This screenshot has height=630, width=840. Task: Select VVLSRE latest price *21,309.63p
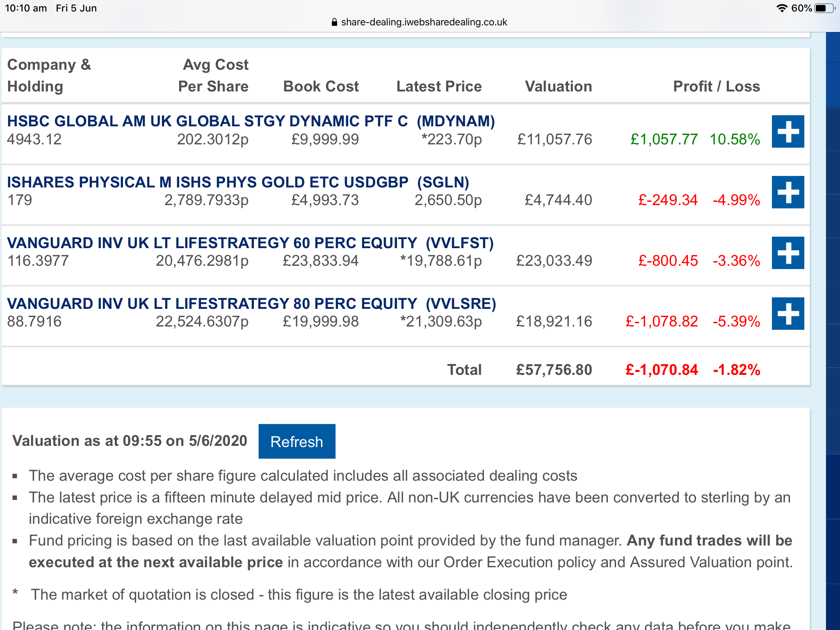pyautogui.click(x=441, y=322)
